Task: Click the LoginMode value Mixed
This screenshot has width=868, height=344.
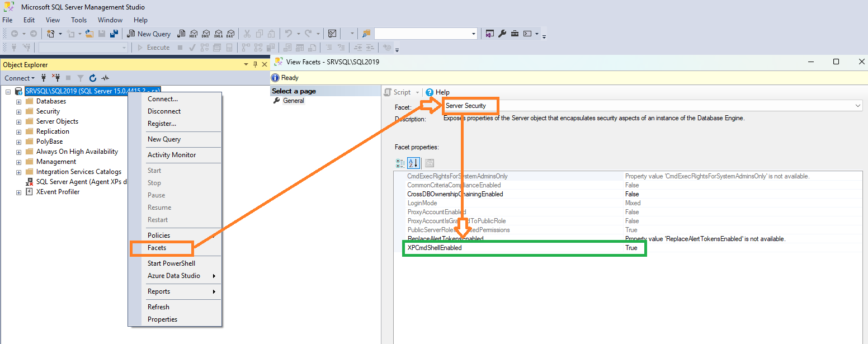Action: pyautogui.click(x=633, y=203)
